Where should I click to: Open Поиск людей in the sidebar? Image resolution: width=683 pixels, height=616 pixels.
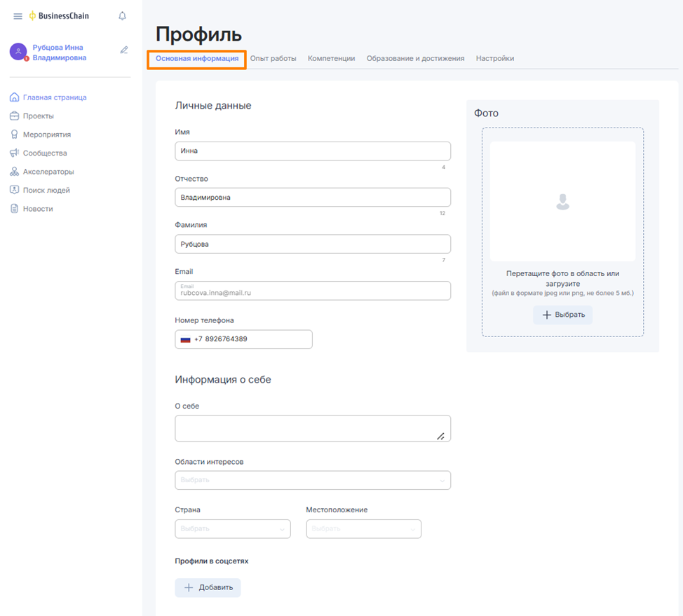click(x=46, y=190)
